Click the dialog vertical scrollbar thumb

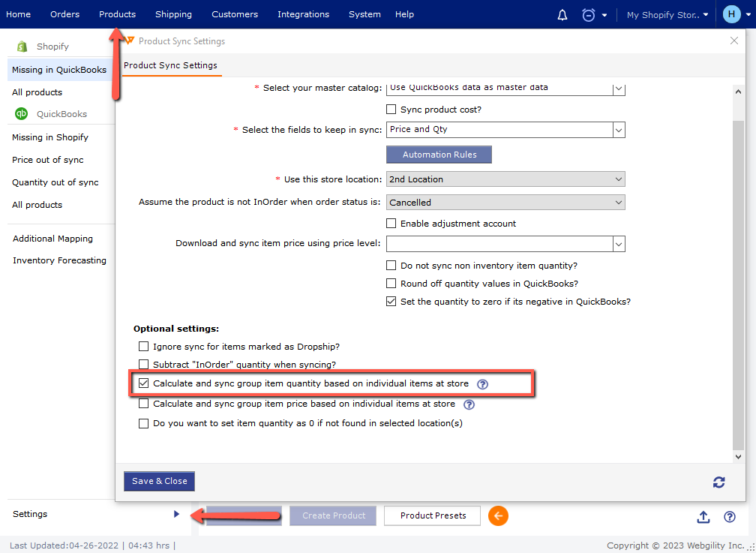[x=738, y=284]
